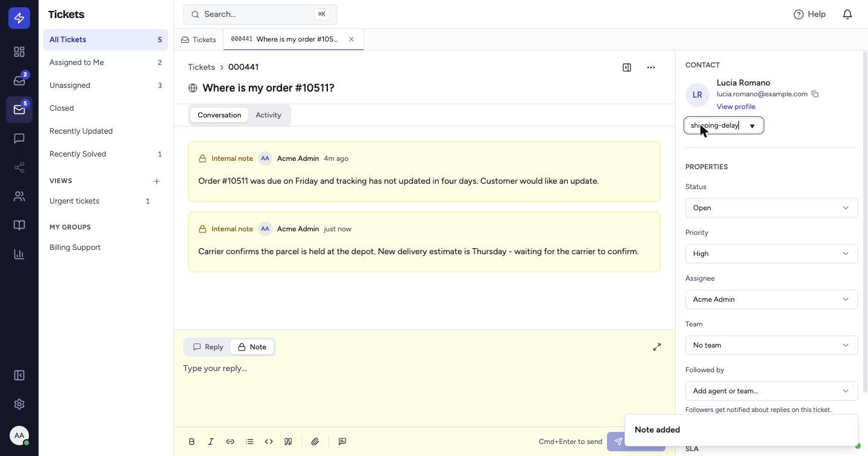Screen dimensions: 868x456
Task: Open the settings gear icon
Action: click(x=19, y=404)
